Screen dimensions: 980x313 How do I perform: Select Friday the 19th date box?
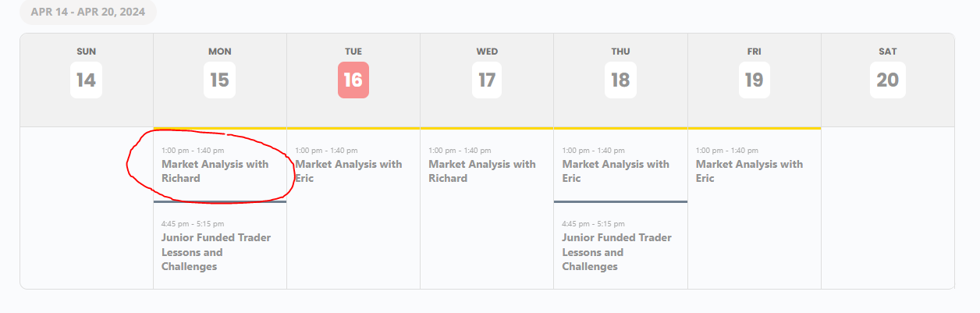(755, 80)
